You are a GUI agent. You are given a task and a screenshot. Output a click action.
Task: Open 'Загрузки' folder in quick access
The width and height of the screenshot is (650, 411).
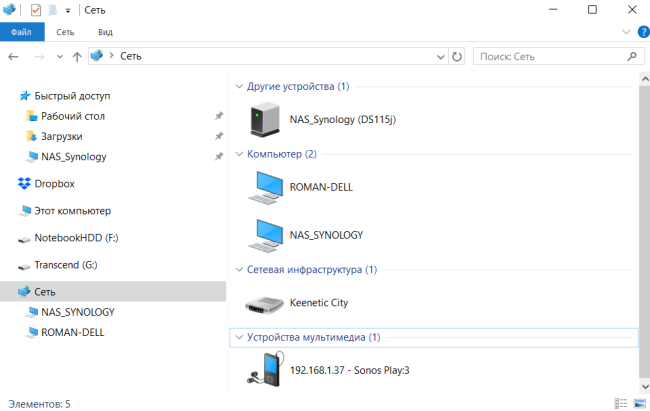tap(61, 136)
